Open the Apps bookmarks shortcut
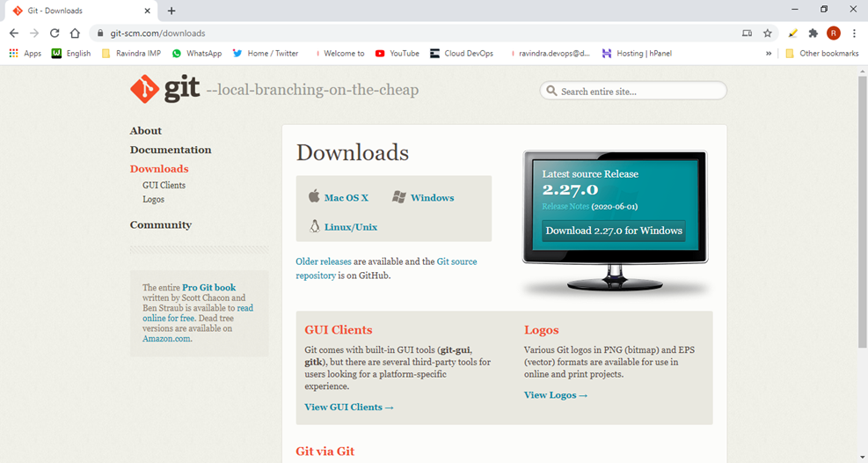This screenshot has width=868, height=463. pos(26,53)
